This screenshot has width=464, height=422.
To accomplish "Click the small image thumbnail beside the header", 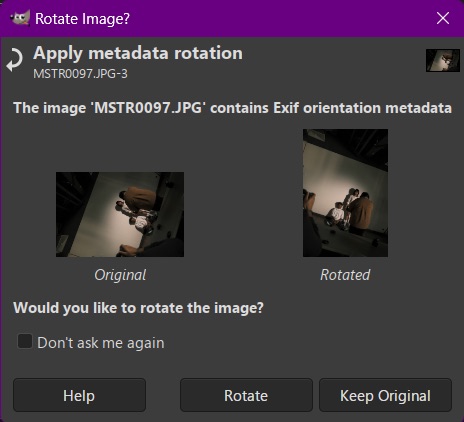I will (x=443, y=60).
